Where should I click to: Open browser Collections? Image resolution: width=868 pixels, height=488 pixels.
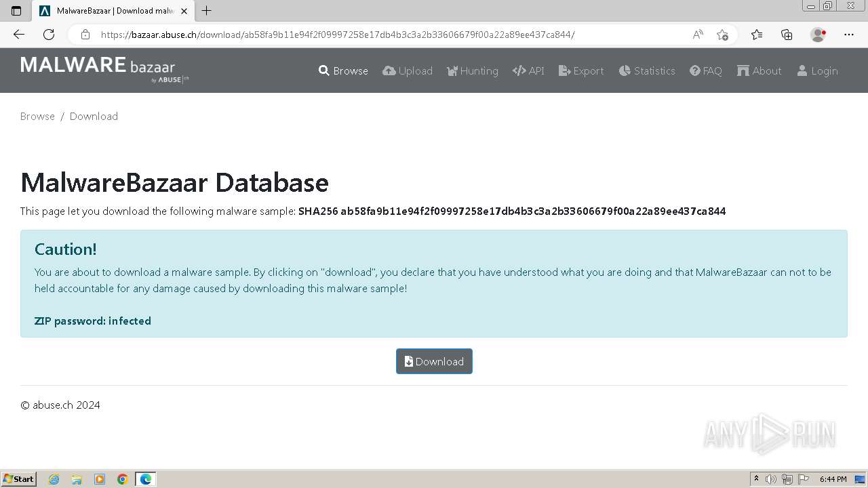[787, 35]
